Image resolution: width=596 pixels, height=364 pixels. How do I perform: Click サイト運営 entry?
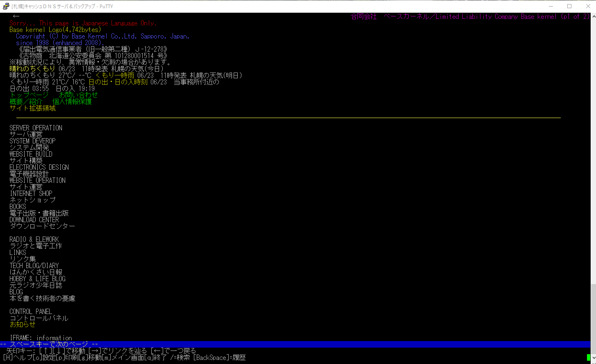26,187
